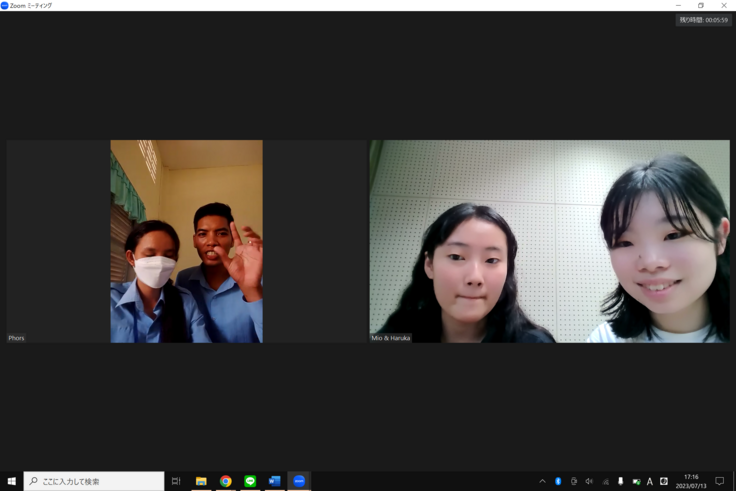The image size is (736, 491).
Task: Open Google Chrome from the taskbar
Action: click(x=226, y=481)
